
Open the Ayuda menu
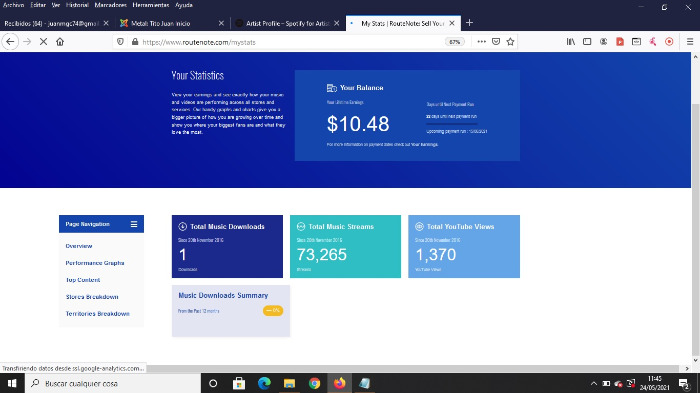click(x=184, y=5)
